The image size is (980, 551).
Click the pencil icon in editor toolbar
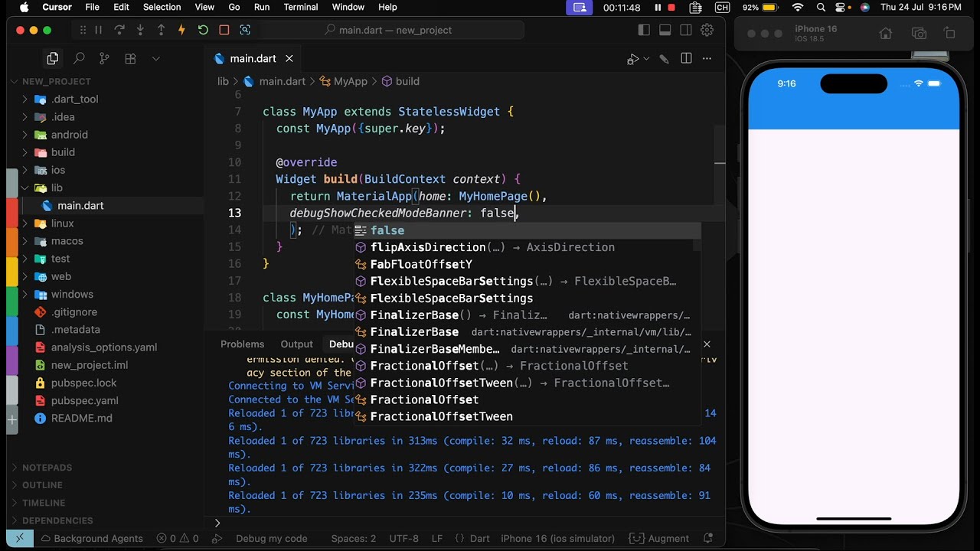pos(665,59)
